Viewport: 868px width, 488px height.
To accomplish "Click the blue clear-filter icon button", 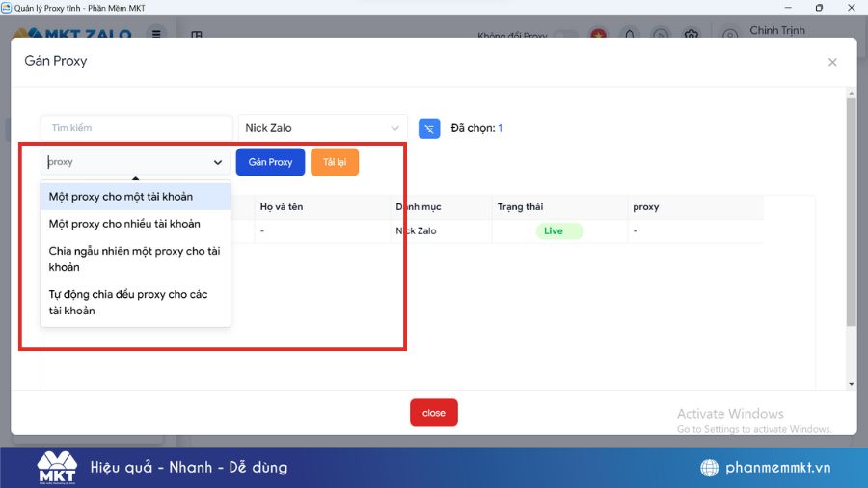I will 429,128.
